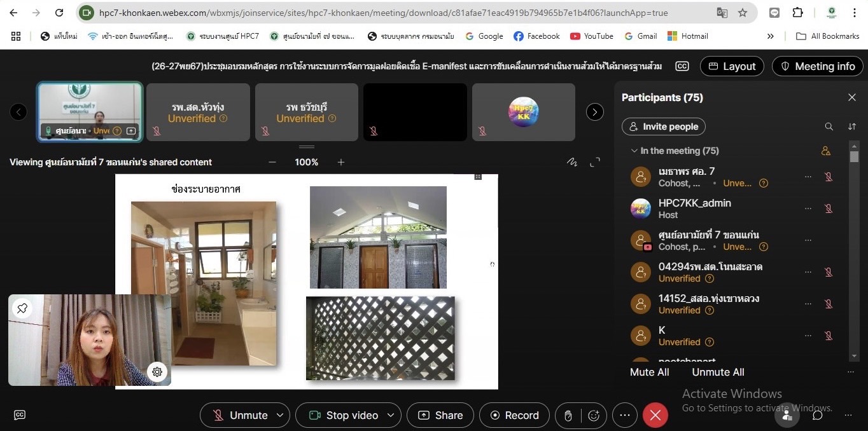Click the browser address bar URL
The image size is (868, 431).
pos(383,13)
